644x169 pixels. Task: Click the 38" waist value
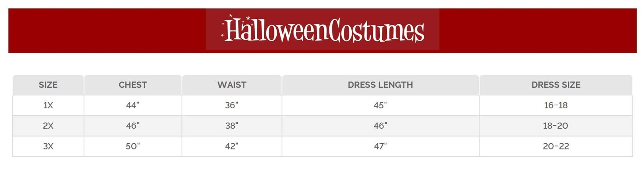tap(232, 126)
